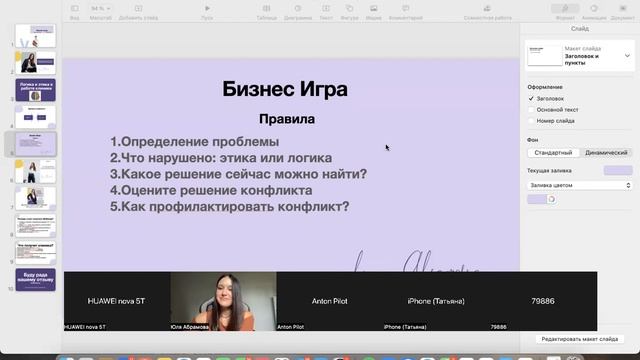Uncheck the Заголовок checkbox
Image resolution: width=640 pixels, height=360 pixels.
pyautogui.click(x=531, y=98)
